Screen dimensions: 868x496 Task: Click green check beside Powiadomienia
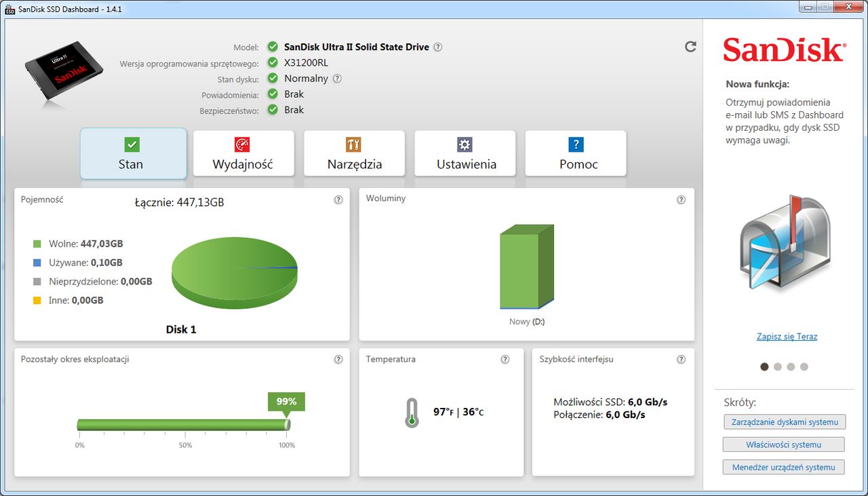pos(273,94)
